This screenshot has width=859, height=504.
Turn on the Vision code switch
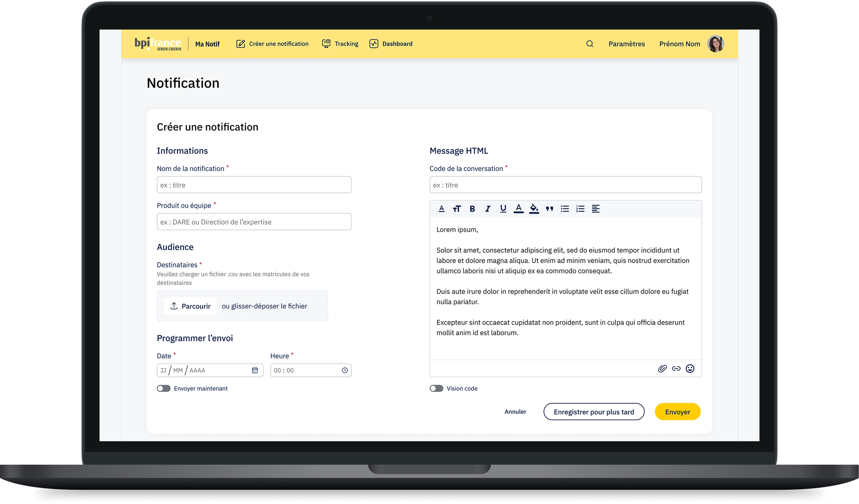point(436,389)
